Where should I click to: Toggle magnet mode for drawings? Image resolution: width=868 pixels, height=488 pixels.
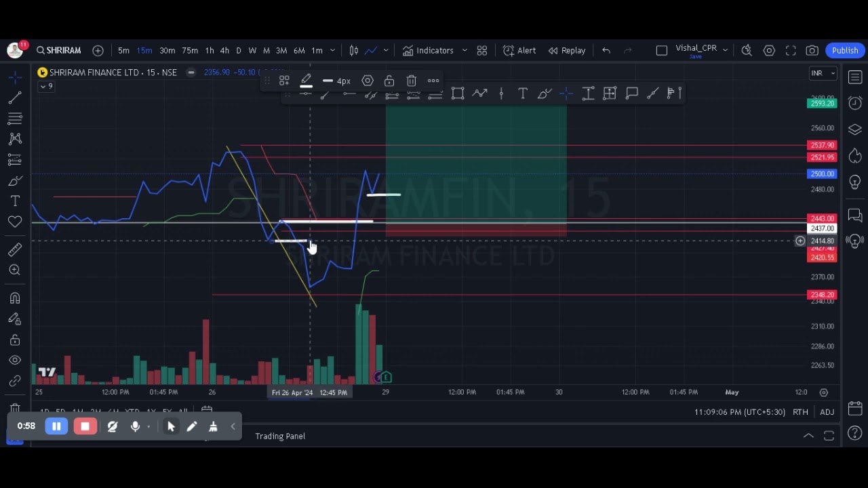[x=15, y=298]
